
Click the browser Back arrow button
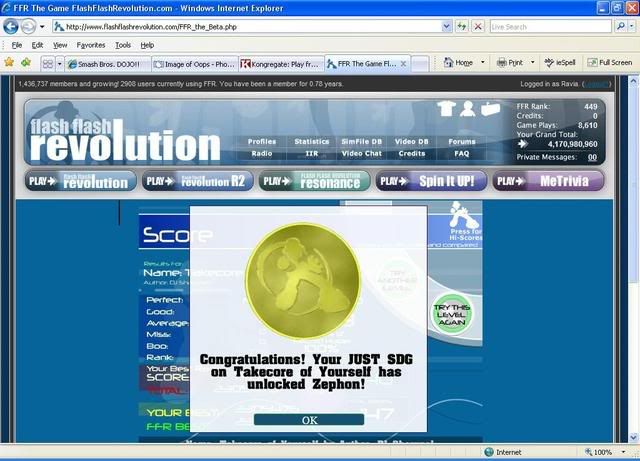click(11, 27)
